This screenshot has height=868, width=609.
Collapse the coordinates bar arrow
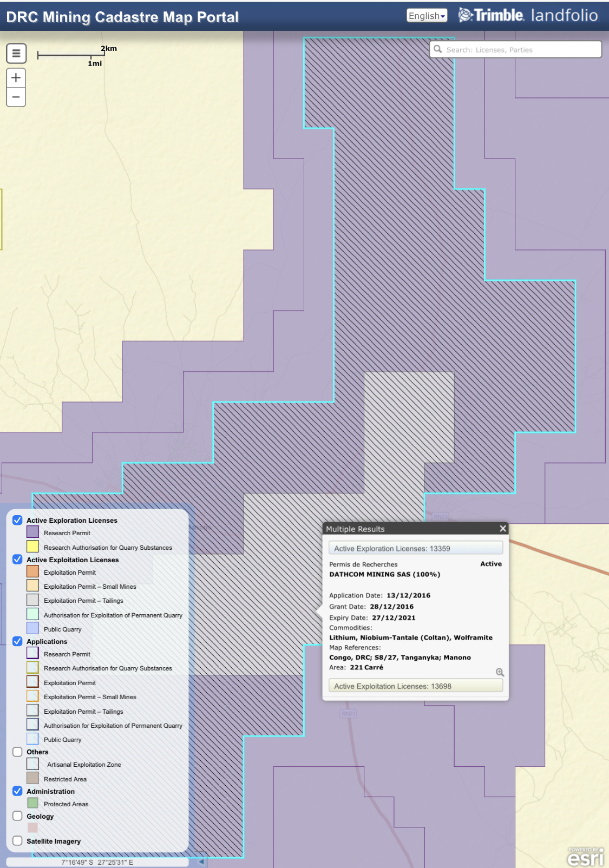(x=201, y=862)
